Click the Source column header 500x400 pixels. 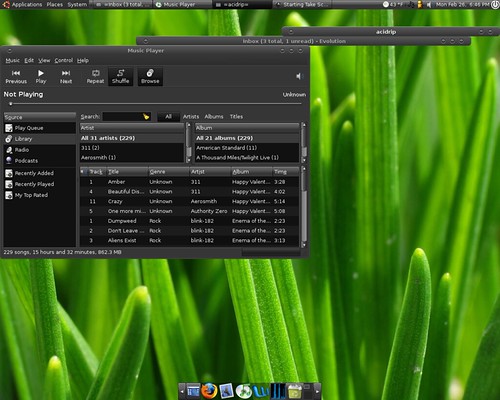coord(40,117)
